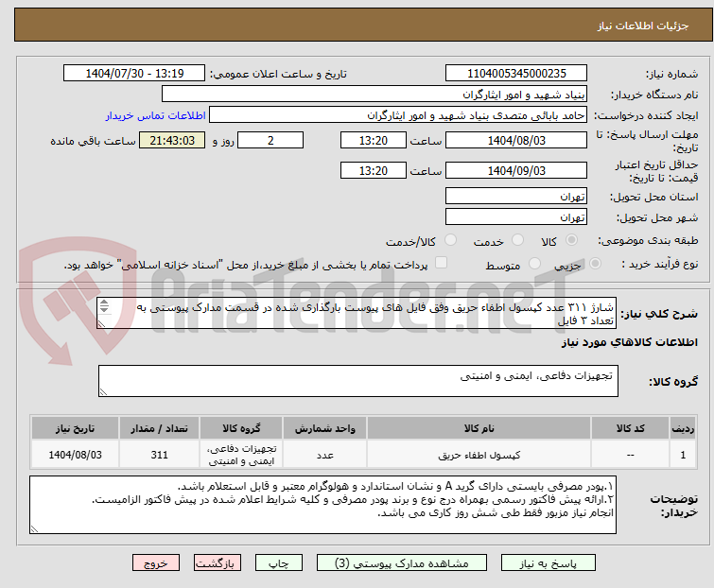Click the نام دستگاه خریدار field
The height and width of the screenshot is (588, 714).
pos(374,95)
